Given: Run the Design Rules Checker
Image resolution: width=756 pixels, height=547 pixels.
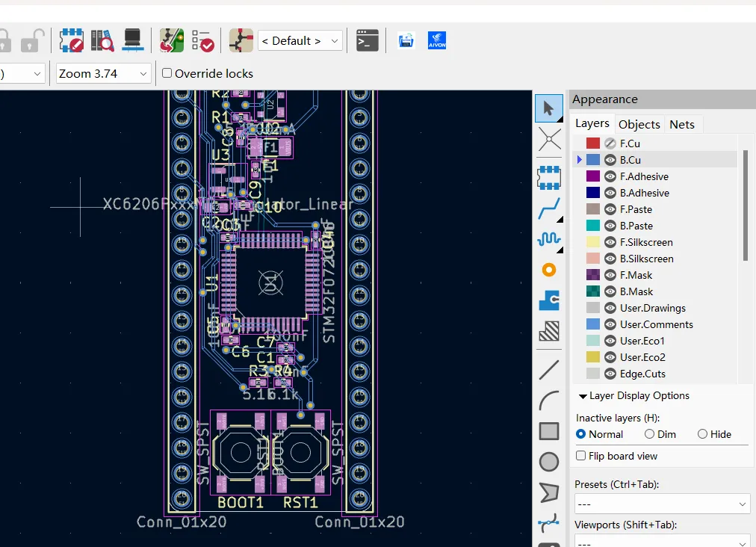Looking at the screenshot, I should (x=202, y=40).
